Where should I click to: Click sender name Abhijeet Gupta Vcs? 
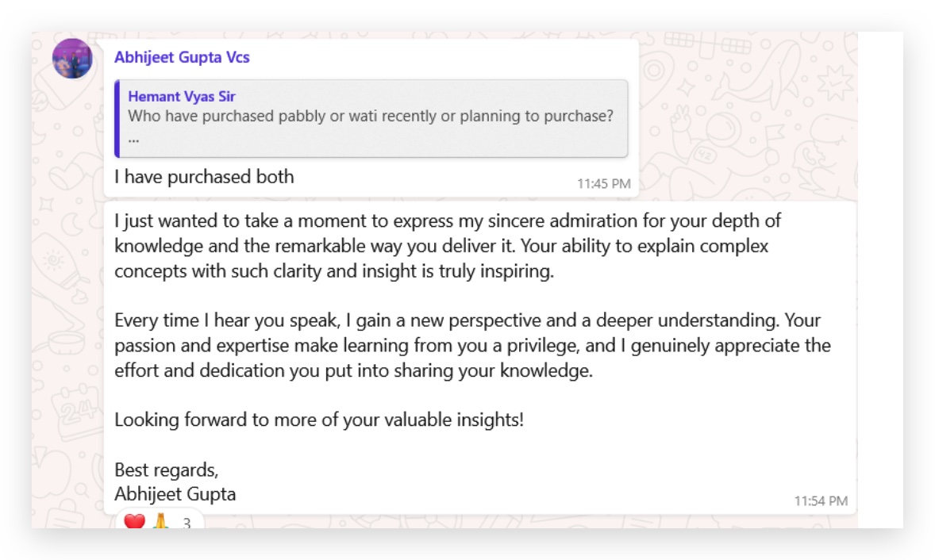pyautogui.click(x=183, y=57)
